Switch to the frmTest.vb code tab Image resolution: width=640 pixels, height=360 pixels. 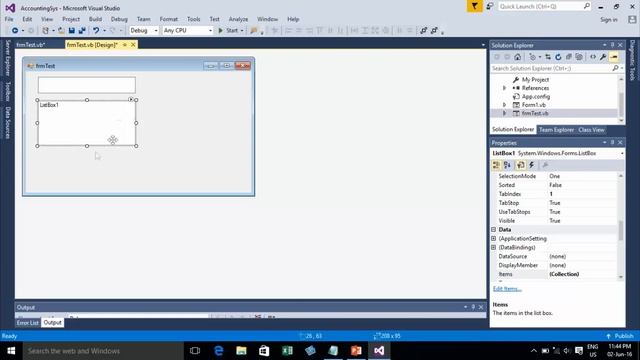click(31, 45)
